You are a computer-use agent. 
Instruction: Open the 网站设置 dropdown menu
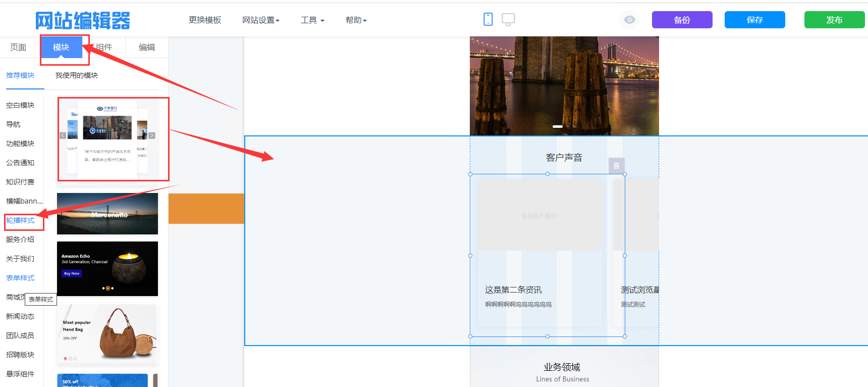(260, 20)
